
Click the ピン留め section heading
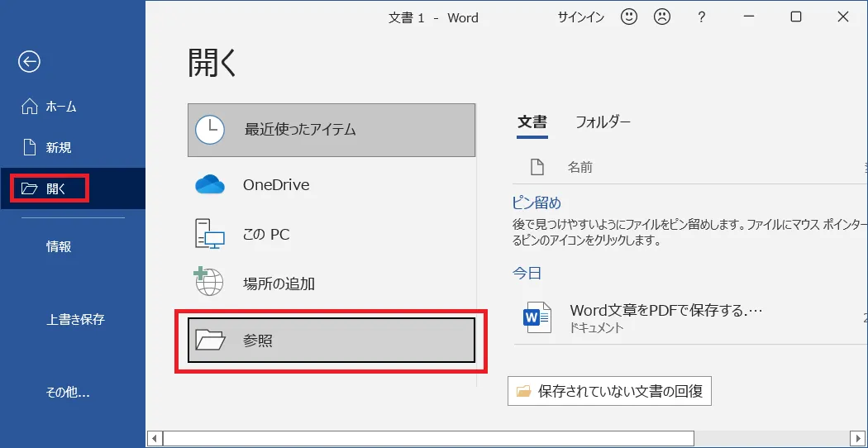[x=537, y=203]
